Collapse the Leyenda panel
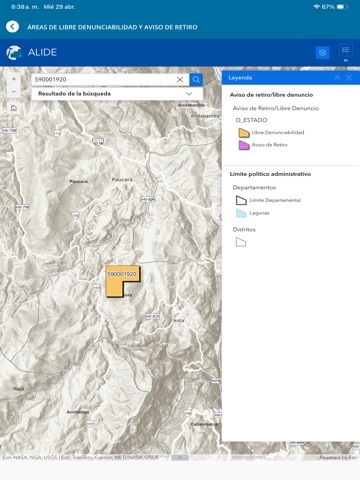 [337, 78]
